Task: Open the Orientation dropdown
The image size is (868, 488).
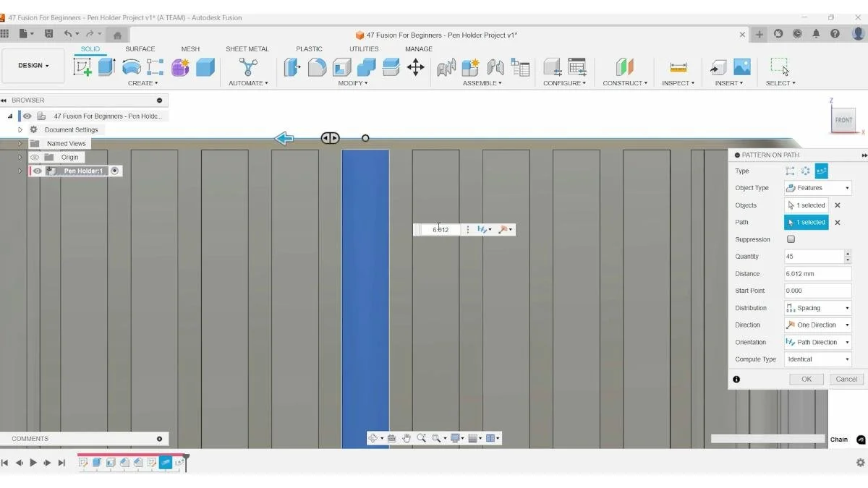Action: pos(818,342)
